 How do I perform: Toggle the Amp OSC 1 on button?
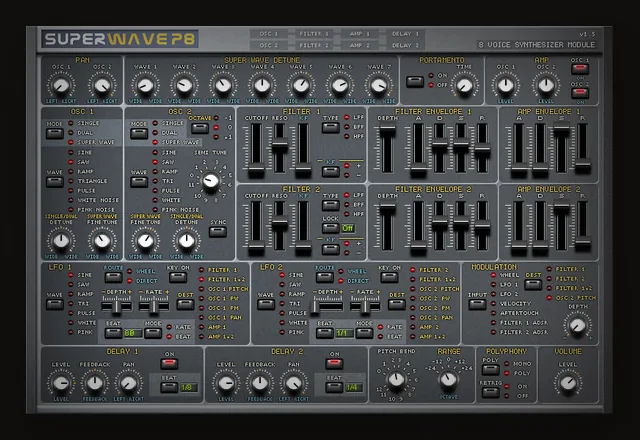coord(580,69)
